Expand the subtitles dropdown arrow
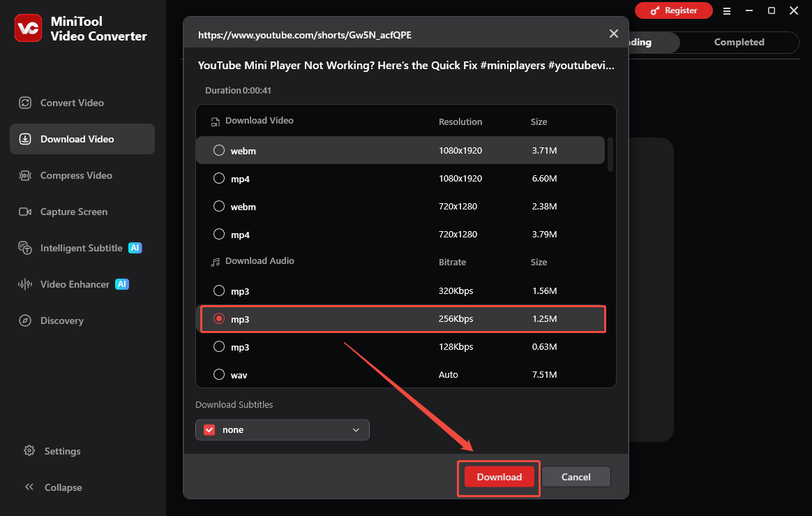This screenshot has height=516, width=812. pos(356,430)
